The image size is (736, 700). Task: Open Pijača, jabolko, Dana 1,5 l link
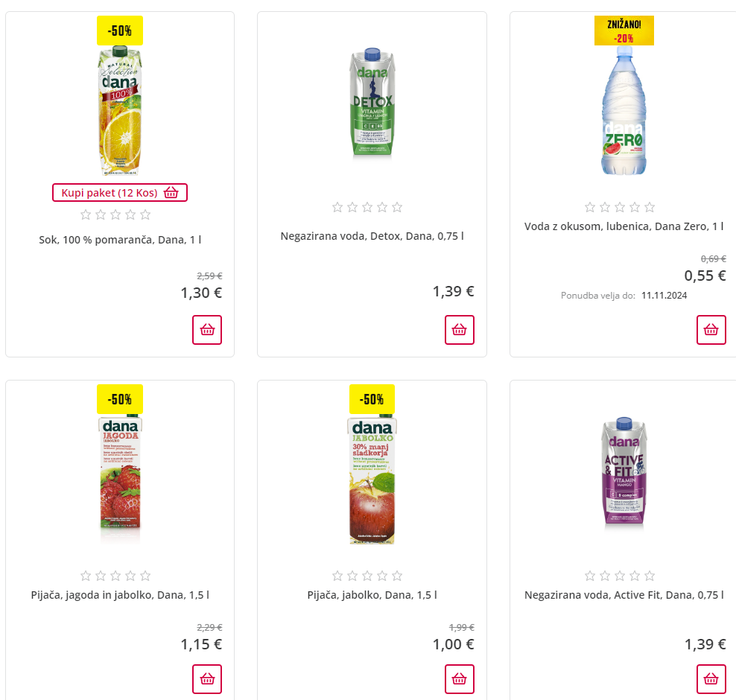372,595
